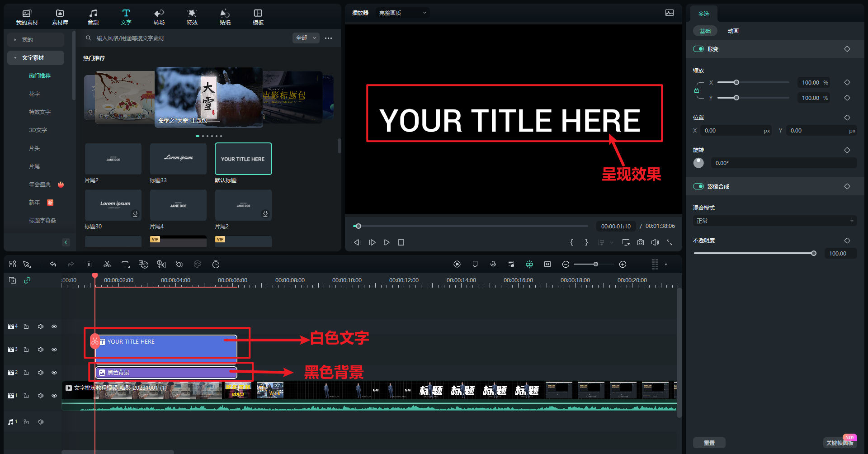The width and height of the screenshot is (868, 454).
Task: Click the 重置 reset button
Action: (709, 443)
